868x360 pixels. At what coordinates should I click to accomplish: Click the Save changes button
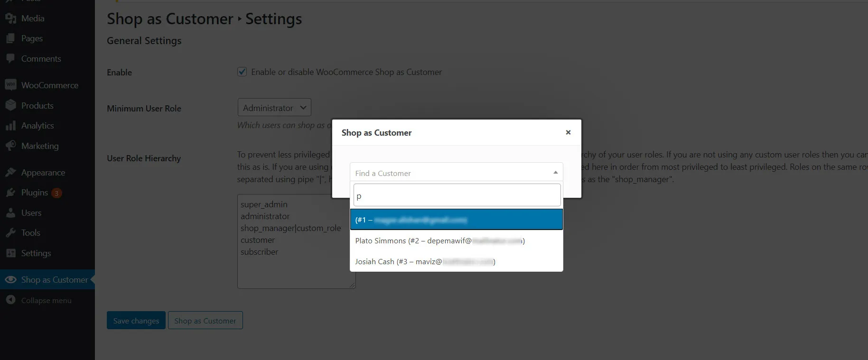click(x=136, y=320)
